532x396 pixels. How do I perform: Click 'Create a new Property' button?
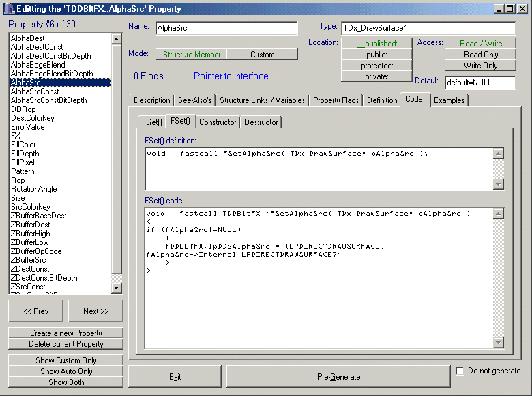[x=66, y=333]
